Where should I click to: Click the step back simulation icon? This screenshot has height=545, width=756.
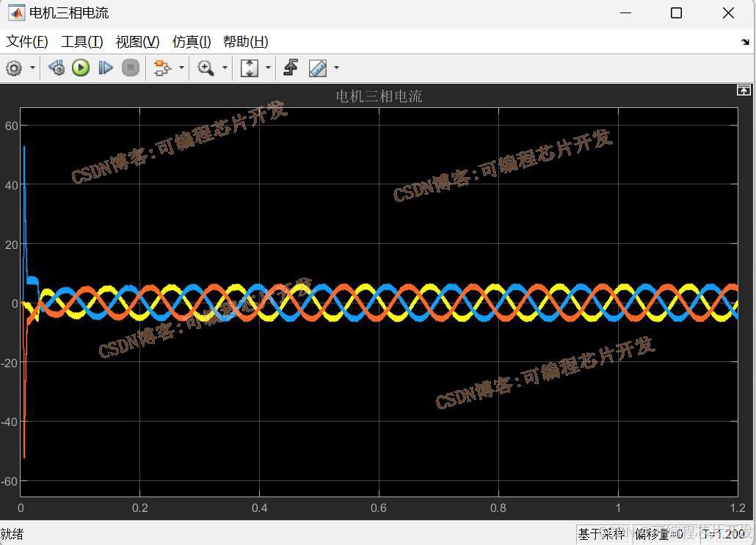coord(57,68)
